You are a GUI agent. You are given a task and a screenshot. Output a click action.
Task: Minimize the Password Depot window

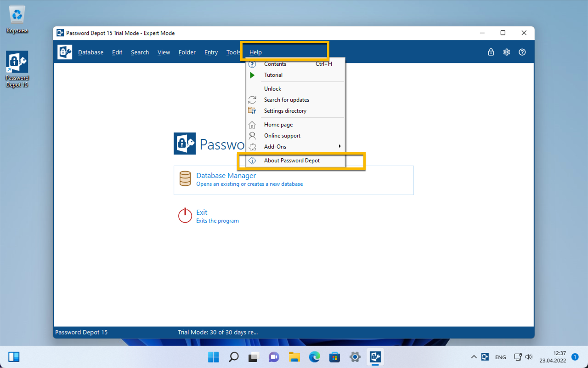tap(482, 33)
